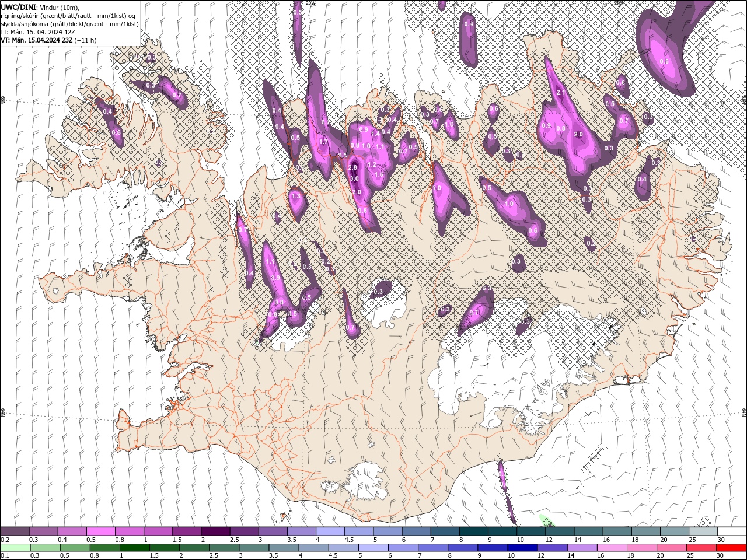747x560 pixels.
Task: Click the 2.8 snowfall value on the map
Action: pos(352,167)
